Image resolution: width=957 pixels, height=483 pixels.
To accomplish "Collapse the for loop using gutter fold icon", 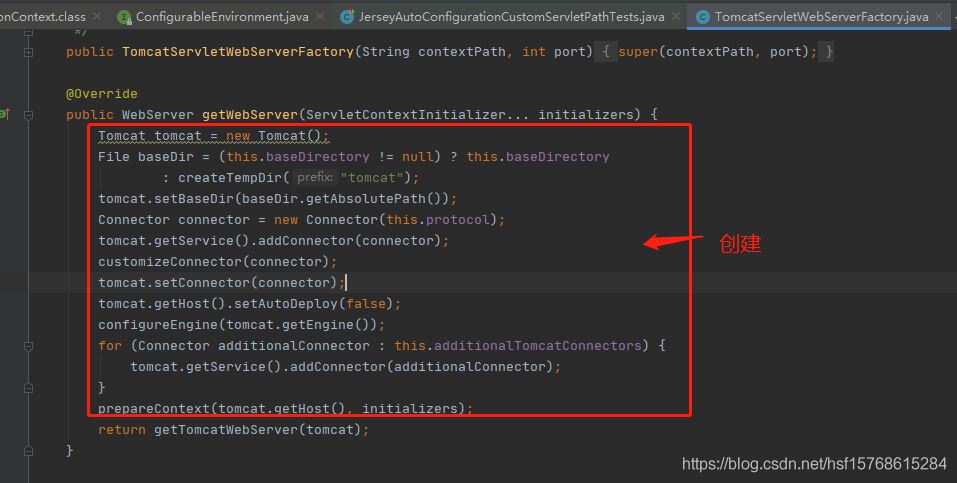I will [x=28, y=346].
